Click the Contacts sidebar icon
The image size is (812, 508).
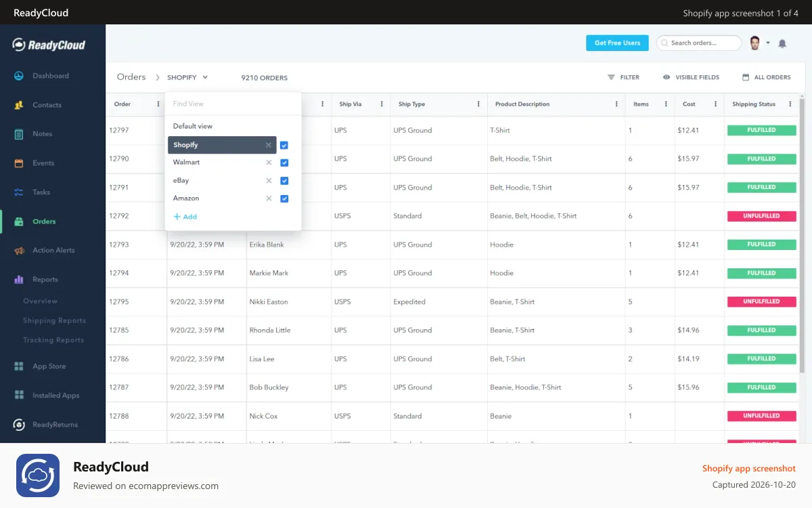click(19, 105)
